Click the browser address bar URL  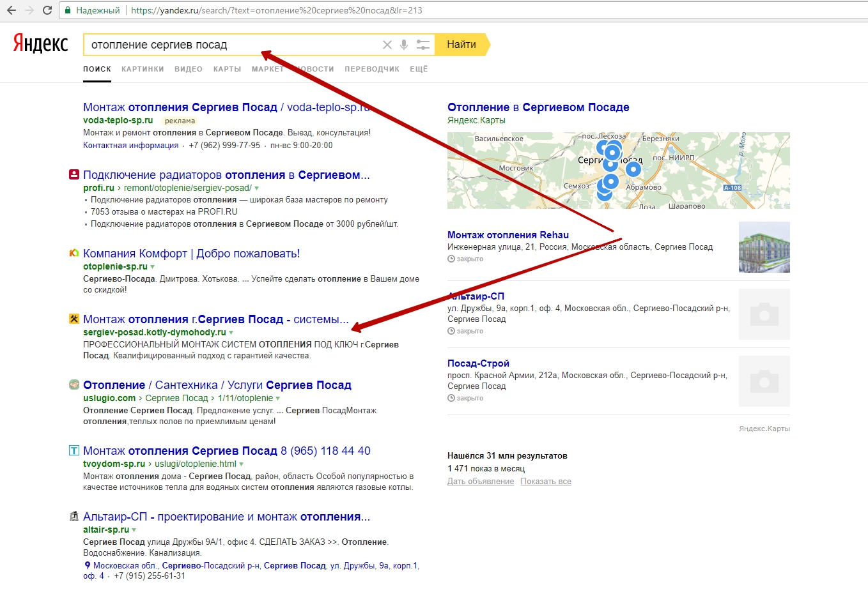276,10
